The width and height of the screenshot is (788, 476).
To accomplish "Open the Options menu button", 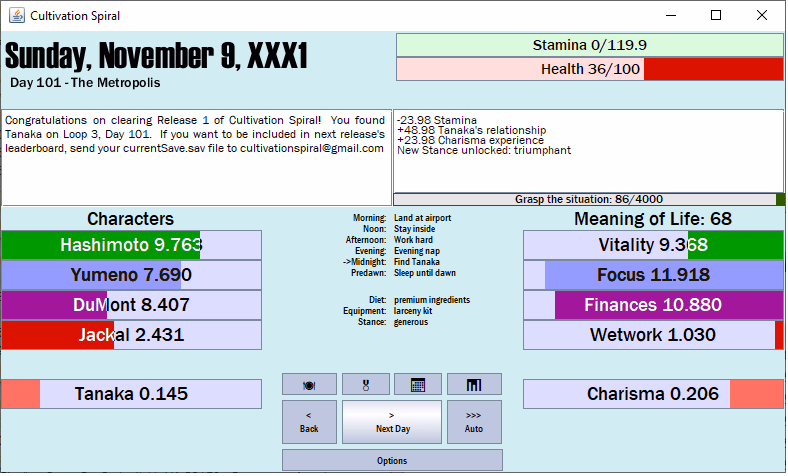I will pyautogui.click(x=392, y=460).
